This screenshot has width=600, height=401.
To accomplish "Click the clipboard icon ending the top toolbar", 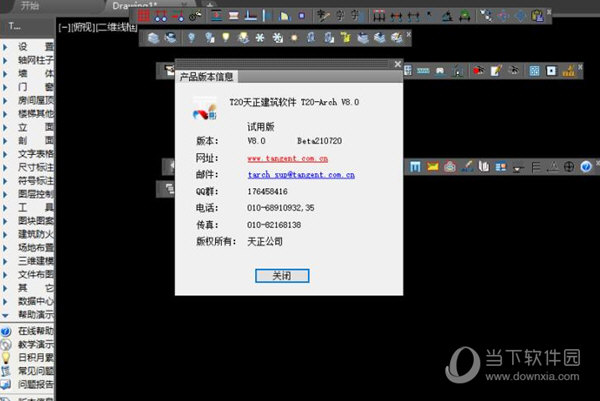I will pos(538,16).
